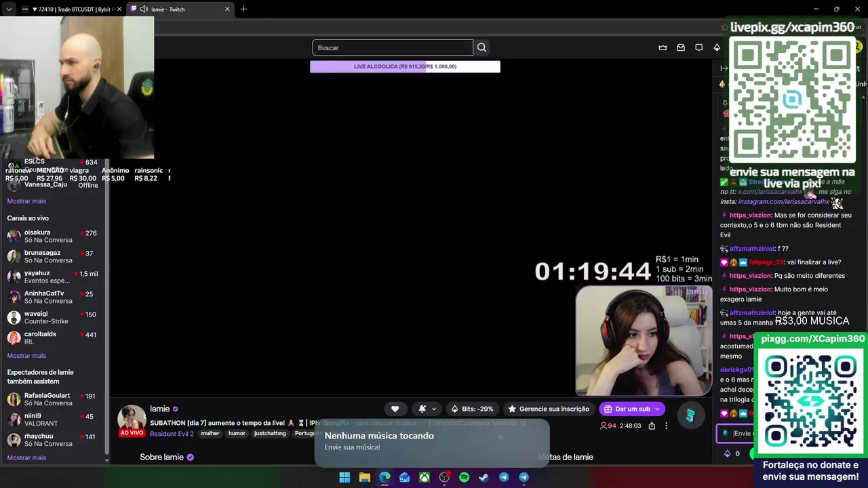Screen dimensions: 868x488
Task: Click Mostrar mais under Canais ao vivo
Action: [x=26, y=356]
